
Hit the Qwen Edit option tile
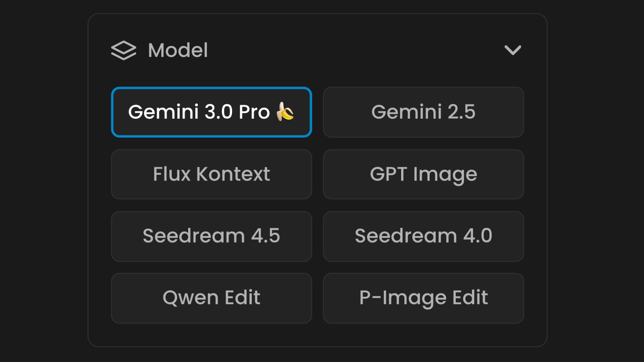point(212,298)
